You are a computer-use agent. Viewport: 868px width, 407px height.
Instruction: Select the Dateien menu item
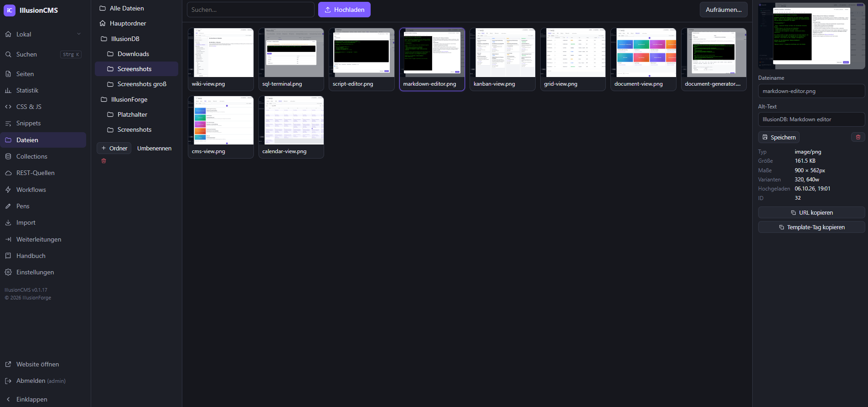coord(43,140)
